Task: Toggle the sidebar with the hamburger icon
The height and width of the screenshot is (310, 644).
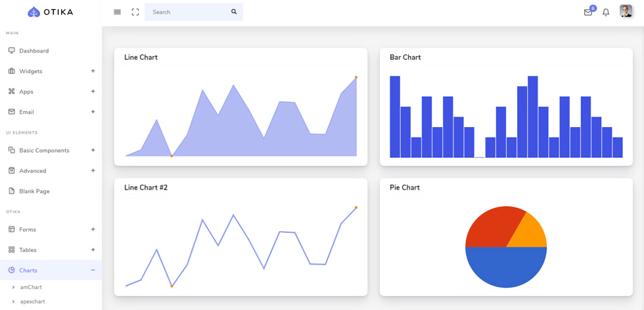Action: (x=118, y=12)
